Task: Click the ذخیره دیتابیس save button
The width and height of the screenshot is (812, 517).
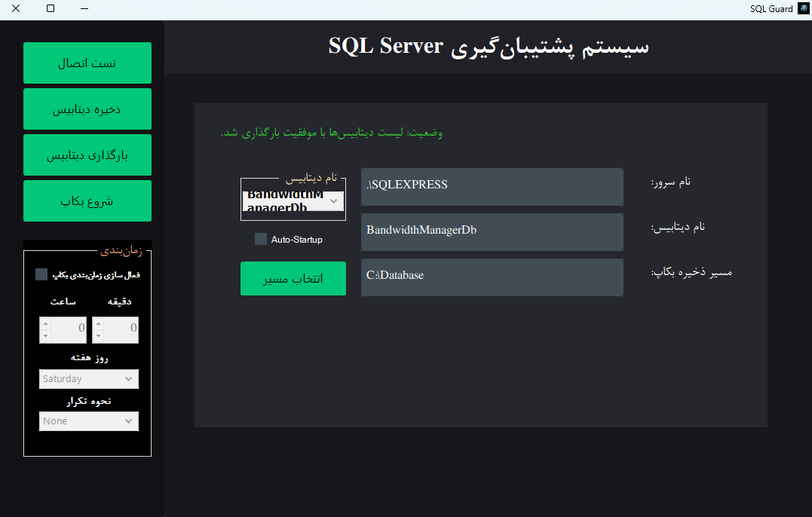Action: coord(87,109)
